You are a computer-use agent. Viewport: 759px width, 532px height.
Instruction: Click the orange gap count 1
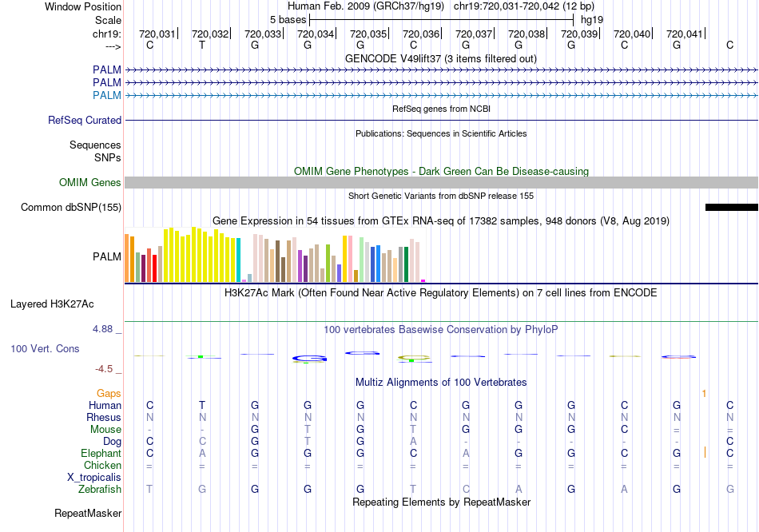point(705,394)
